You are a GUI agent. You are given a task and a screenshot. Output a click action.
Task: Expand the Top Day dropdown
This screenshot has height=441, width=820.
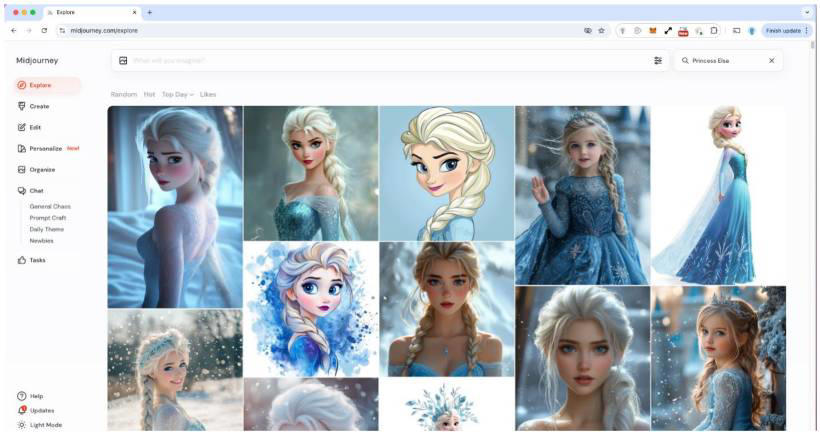coord(178,94)
